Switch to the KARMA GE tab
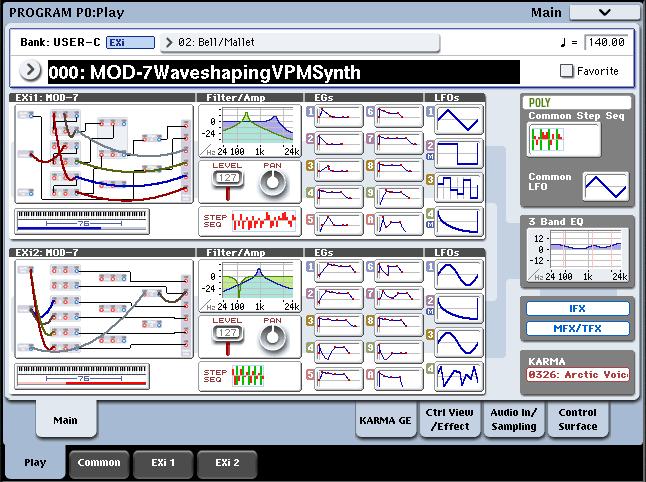 [x=385, y=420]
